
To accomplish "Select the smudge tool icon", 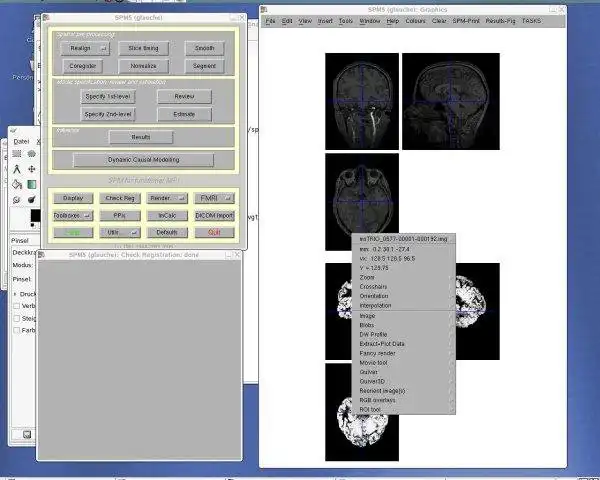I will coord(16,199).
